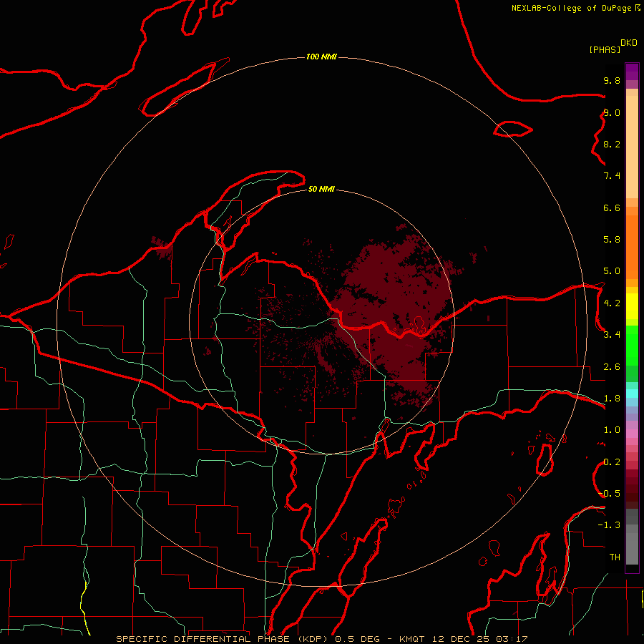
Task: Select the 9.0 value on the color scale
Action: 612,112
